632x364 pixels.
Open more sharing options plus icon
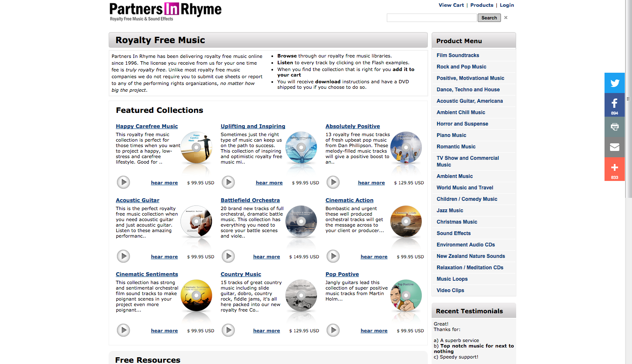tap(615, 169)
